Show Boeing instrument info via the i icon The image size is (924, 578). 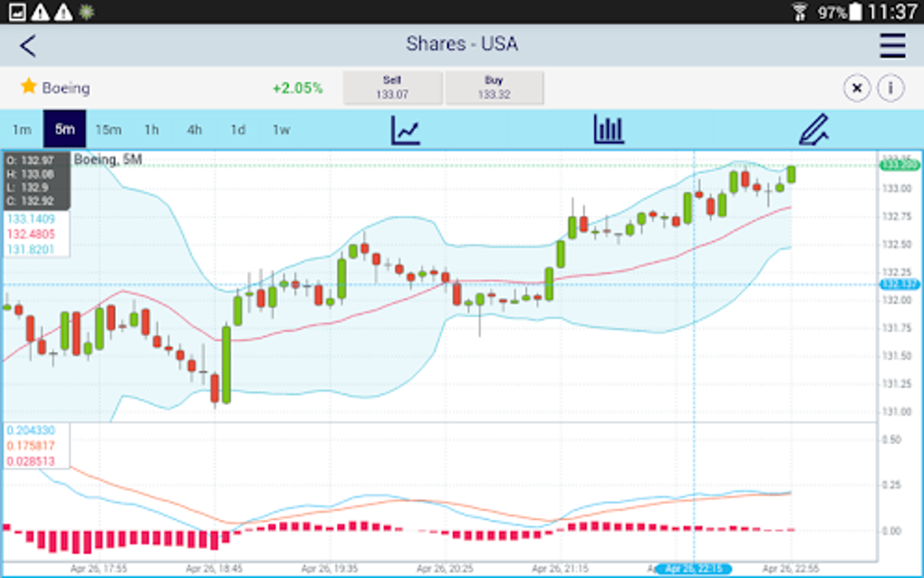tap(892, 88)
